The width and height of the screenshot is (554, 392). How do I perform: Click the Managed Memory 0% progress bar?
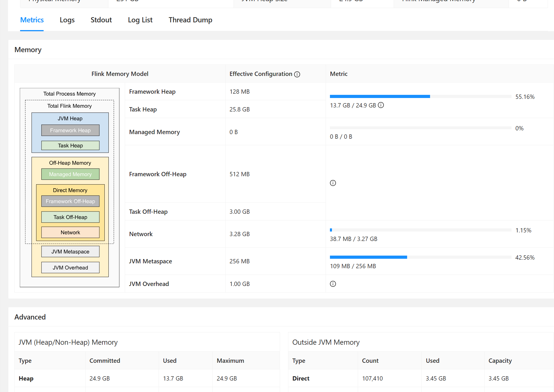(421, 128)
